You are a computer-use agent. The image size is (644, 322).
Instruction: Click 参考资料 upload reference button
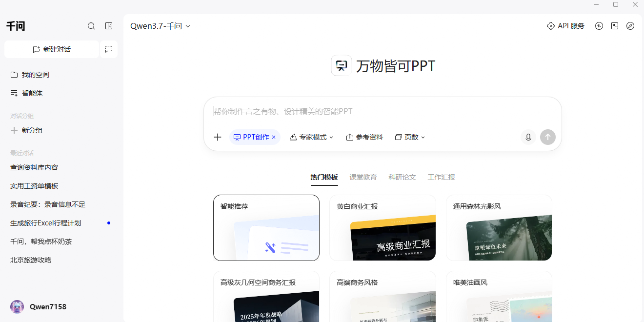point(364,137)
